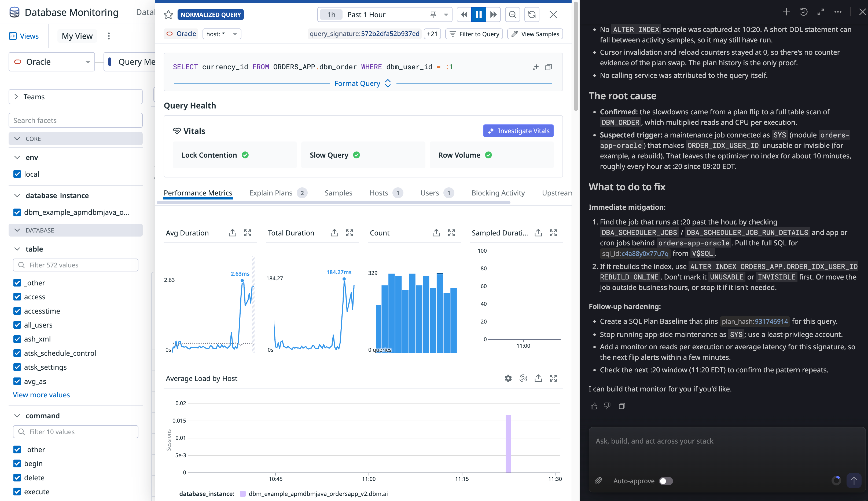Screen dimensions: 868x501
Task: Click View Samples button
Action: (535, 34)
